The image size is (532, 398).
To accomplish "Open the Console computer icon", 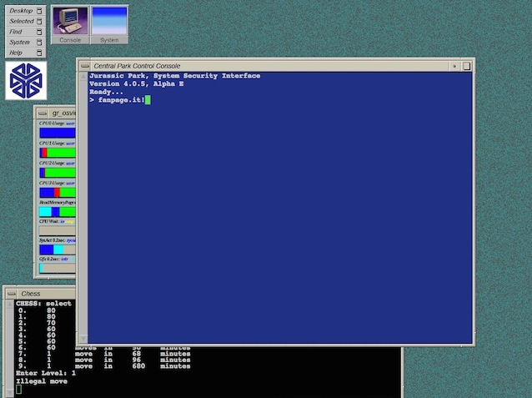I will [70, 24].
